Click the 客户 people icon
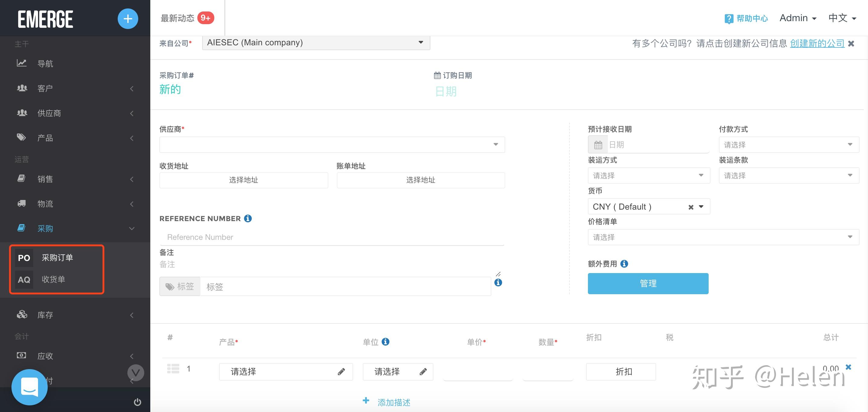868x412 pixels. point(22,88)
